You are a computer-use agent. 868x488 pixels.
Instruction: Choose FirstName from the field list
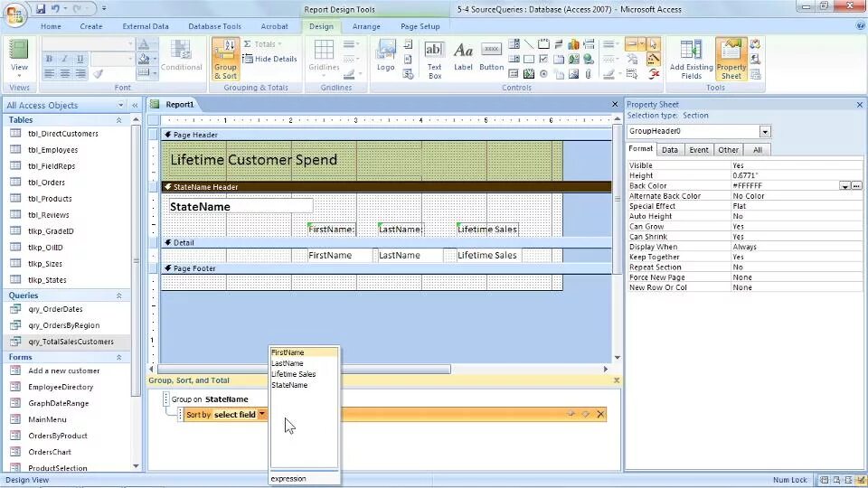click(304, 352)
